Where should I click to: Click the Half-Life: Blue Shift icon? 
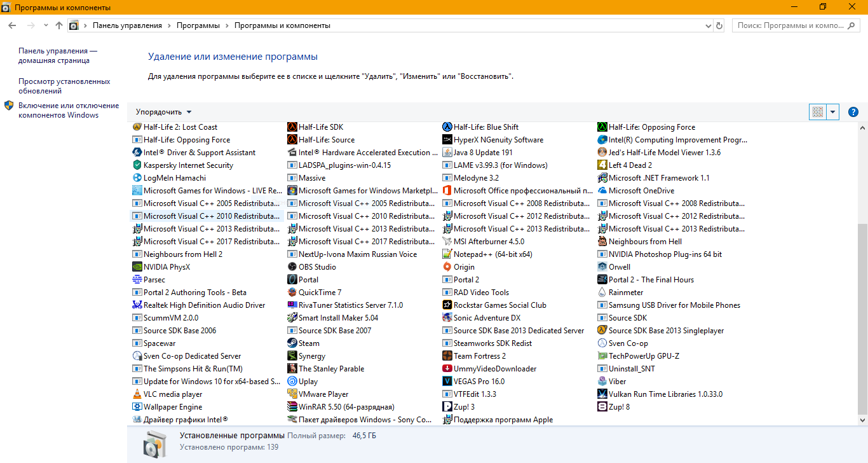point(447,127)
